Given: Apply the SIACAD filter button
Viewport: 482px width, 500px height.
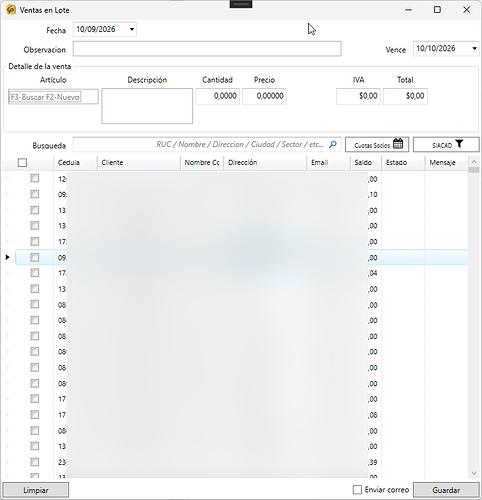Looking at the screenshot, I should [446, 145].
